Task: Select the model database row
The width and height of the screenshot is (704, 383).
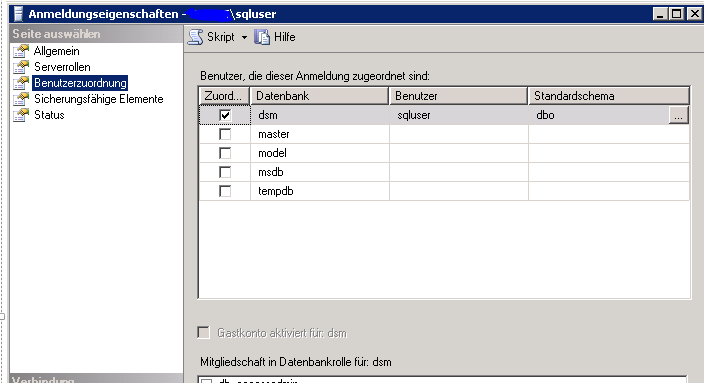Action: pyautogui.click(x=444, y=153)
